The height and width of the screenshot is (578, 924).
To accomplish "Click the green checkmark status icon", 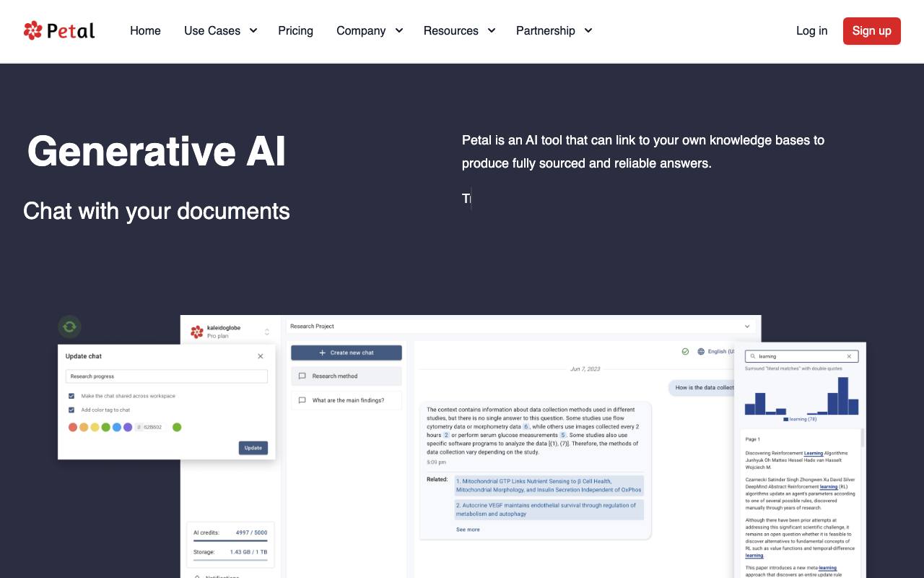I will [685, 352].
